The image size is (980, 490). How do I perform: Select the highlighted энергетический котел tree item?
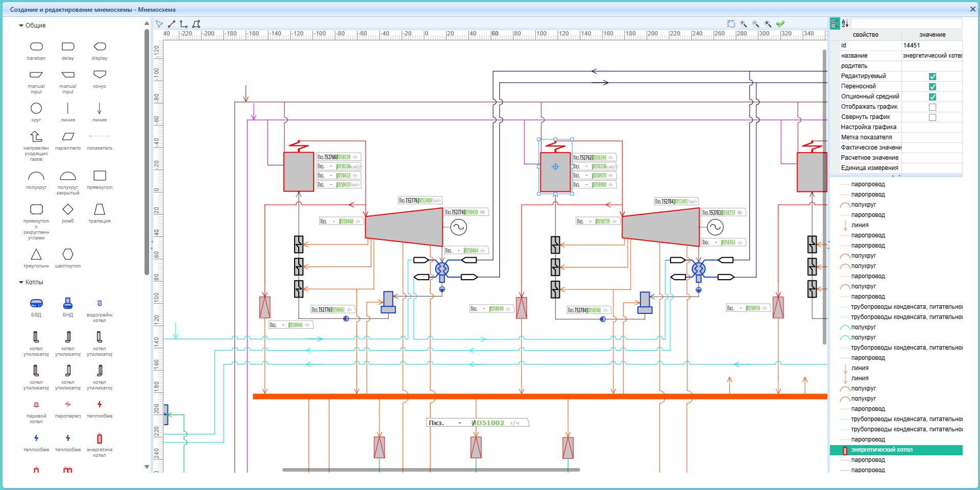click(881, 450)
